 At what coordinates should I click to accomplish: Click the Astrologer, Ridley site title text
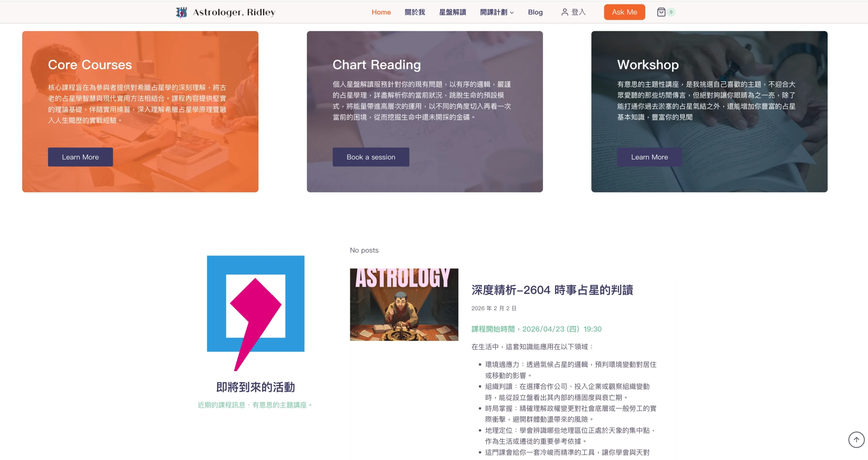point(234,12)
